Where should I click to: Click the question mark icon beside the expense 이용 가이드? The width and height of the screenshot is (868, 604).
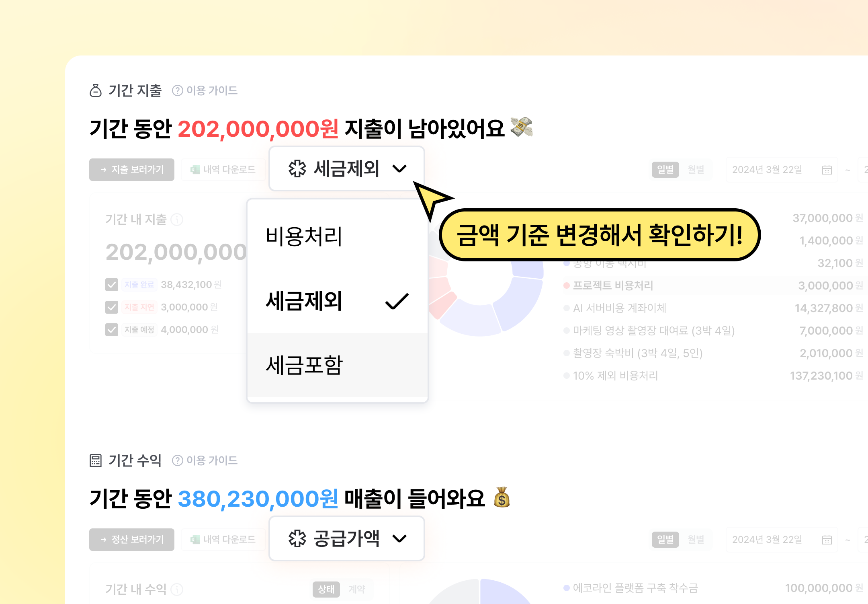[x=177, y=91]
